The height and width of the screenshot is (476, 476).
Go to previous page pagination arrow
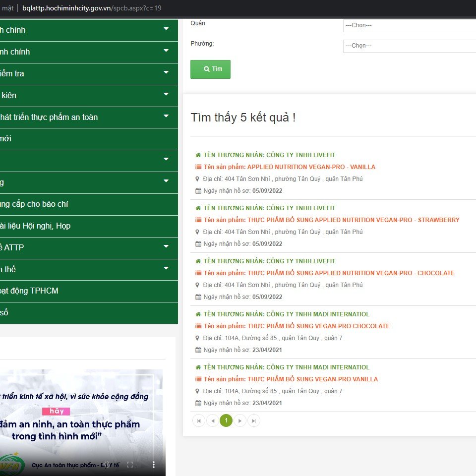tap(213, 421)
